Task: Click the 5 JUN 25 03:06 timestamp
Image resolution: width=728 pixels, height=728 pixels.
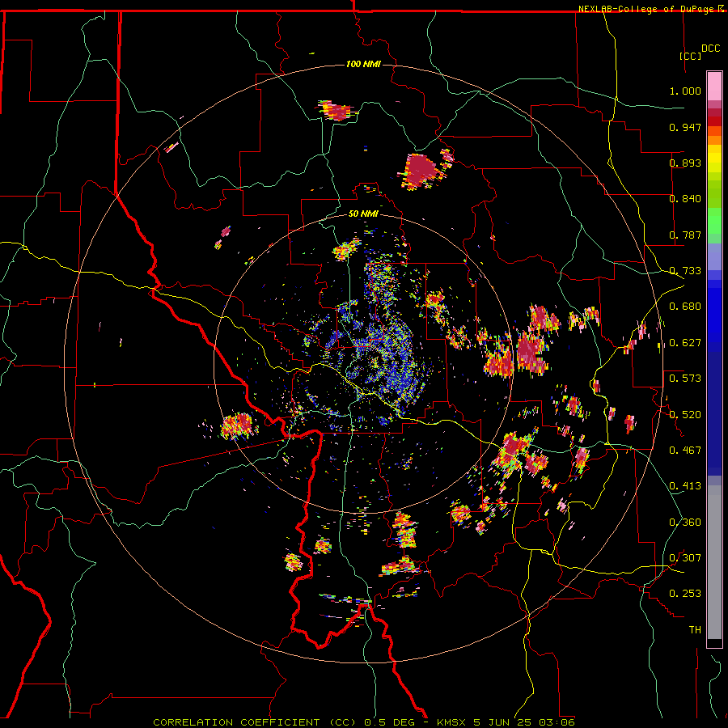Action: (x=524, y=722)
